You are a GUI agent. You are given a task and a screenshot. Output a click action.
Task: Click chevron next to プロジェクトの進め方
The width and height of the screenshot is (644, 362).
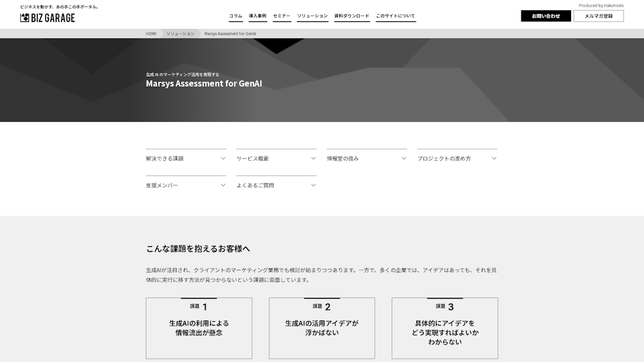(x=494, y=158)
